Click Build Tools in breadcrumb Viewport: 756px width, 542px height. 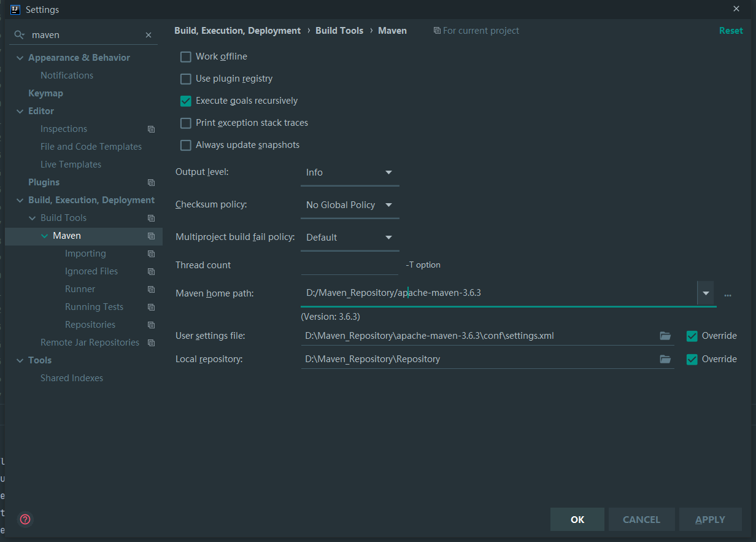pyautogui.click(x=339, y=31)
